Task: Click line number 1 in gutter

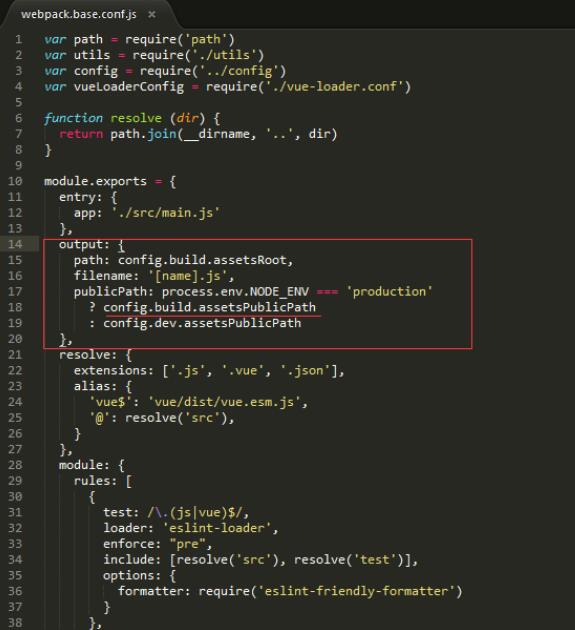Action: pyautogui.click(x=18, y=39)
